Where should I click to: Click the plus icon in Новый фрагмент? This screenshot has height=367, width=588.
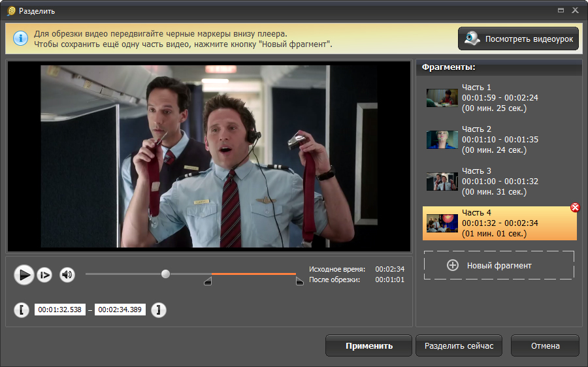coord(453,265)
